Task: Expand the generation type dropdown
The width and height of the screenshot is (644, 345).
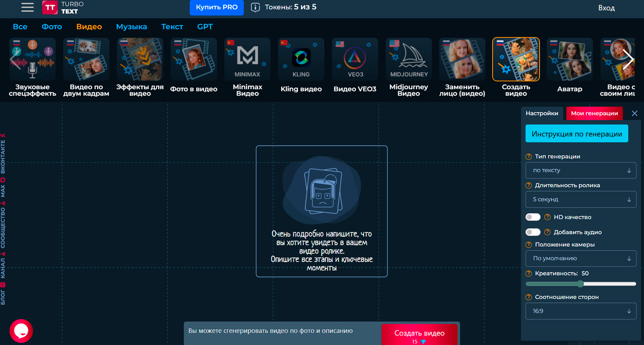Action: (x=581, y=171)
